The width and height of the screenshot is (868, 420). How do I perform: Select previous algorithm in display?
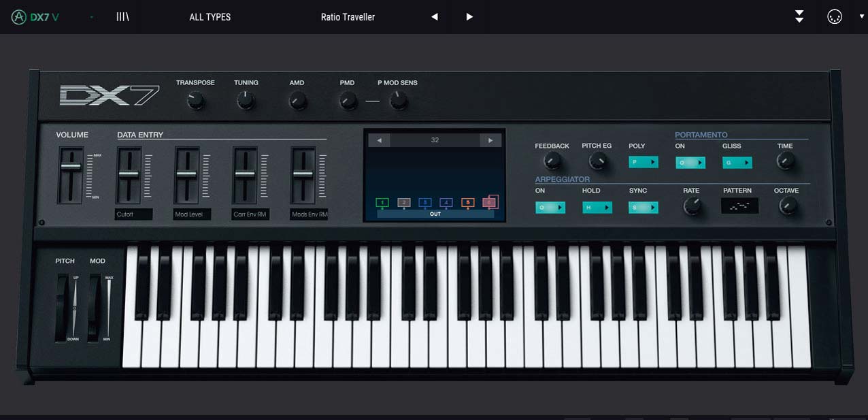[x=379, y=140]
